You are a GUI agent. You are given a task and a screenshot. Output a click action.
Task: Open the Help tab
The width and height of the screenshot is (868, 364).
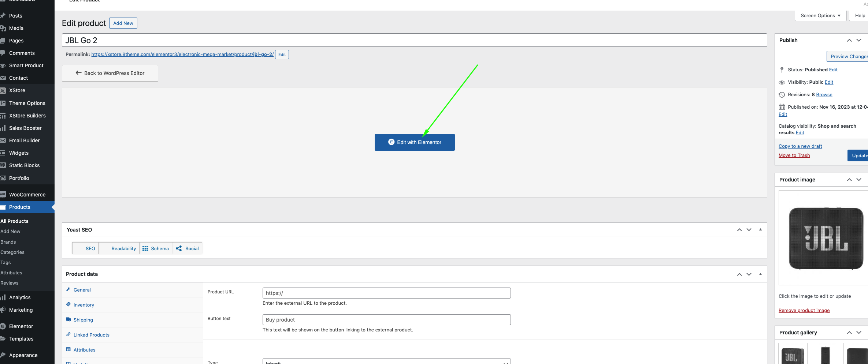[x=860, y=15]
